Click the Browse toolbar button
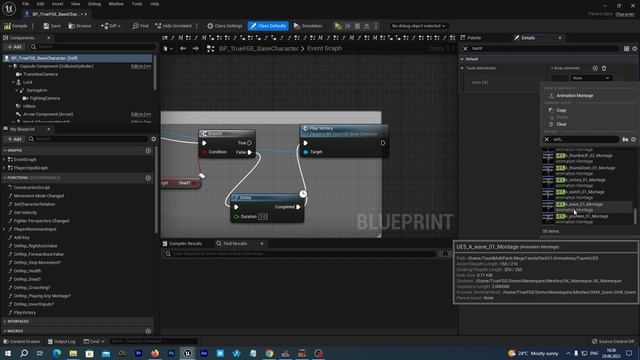 coord(80,26)
